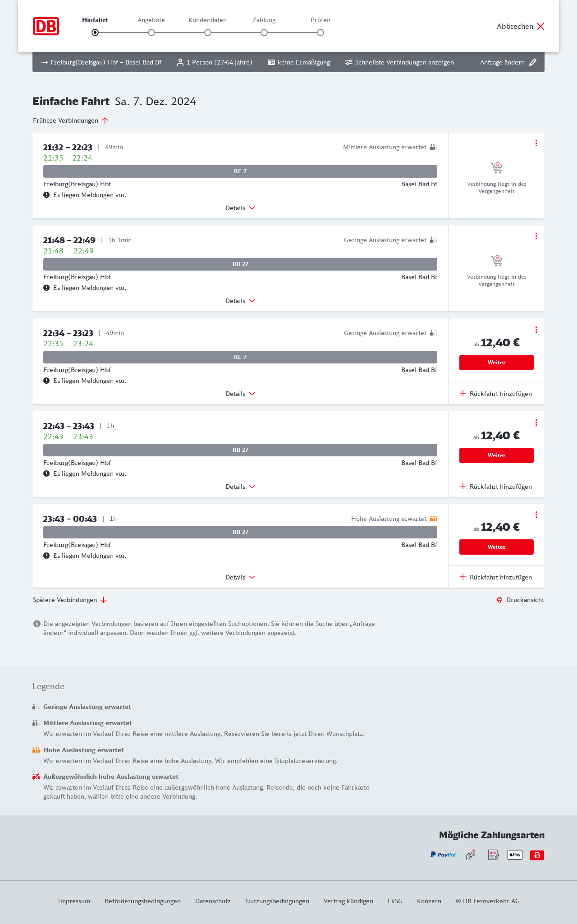
Task: Select the Angebote step circle
Action: click(151, 32)
